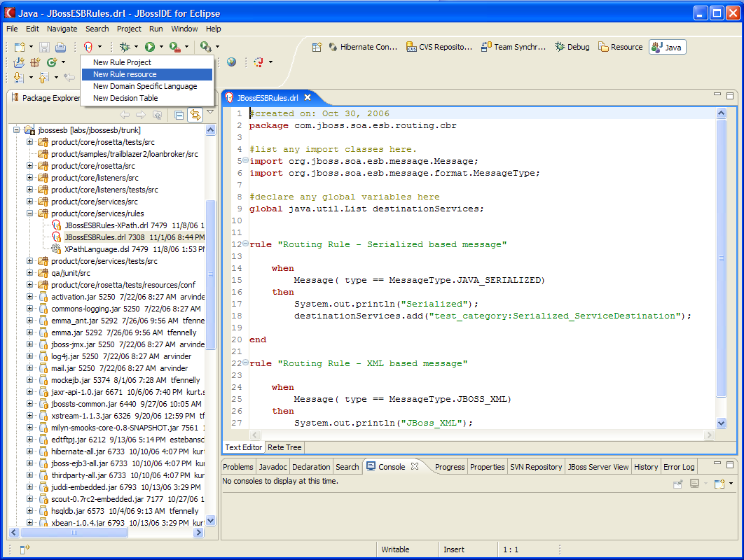Screen dimensions: 744x560
Task: Click Collapse All in Package Explorer
Action: [x=179, y=115]
